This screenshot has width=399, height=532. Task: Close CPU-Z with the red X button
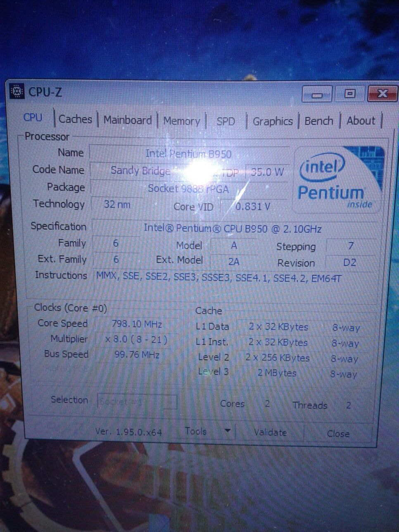tap(383, 94)
